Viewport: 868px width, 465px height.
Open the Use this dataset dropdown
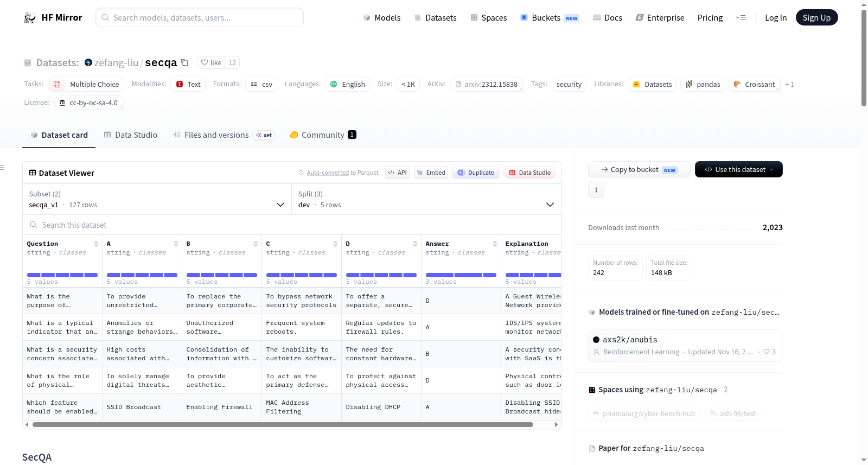click(x=738, y=169)
